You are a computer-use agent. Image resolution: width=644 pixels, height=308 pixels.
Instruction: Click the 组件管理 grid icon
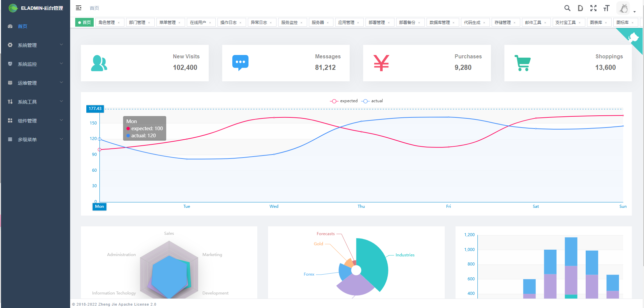[10, 120]
